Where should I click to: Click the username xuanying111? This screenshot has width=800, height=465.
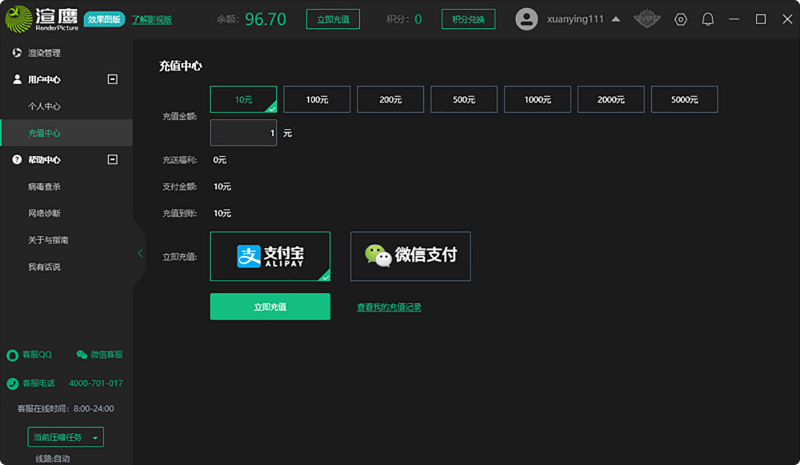[575, 19]
